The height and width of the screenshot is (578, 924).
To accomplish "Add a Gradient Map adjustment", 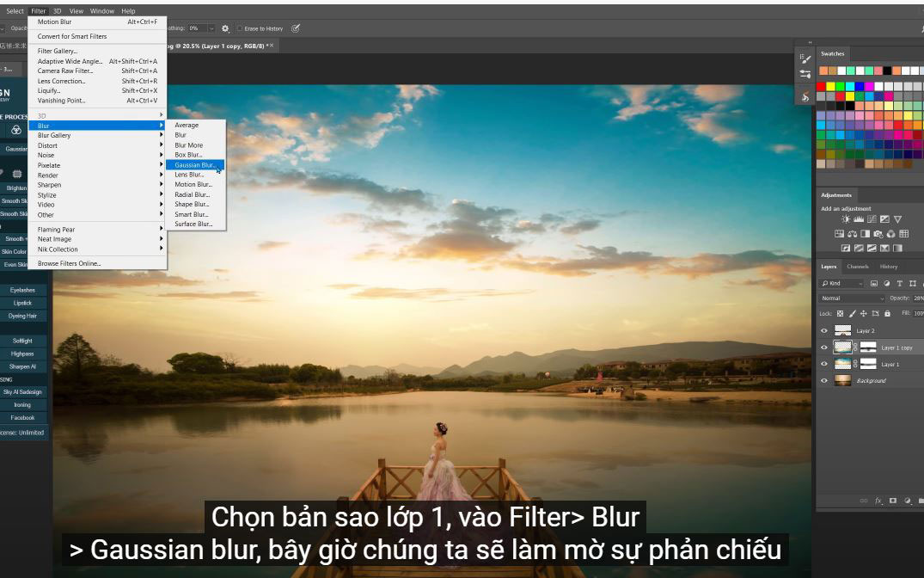I will (897, 249).
